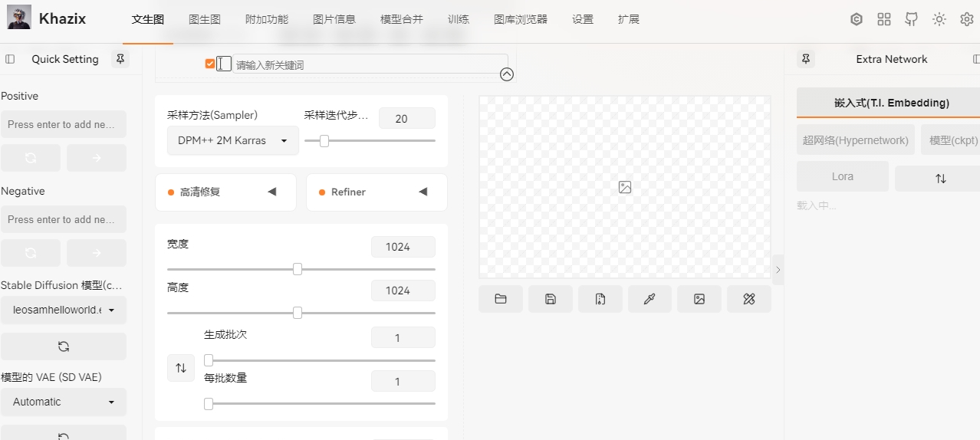Adjust the 生成批次 slider
This screenshot has height=440, width=980.
[x=320, y=360]
